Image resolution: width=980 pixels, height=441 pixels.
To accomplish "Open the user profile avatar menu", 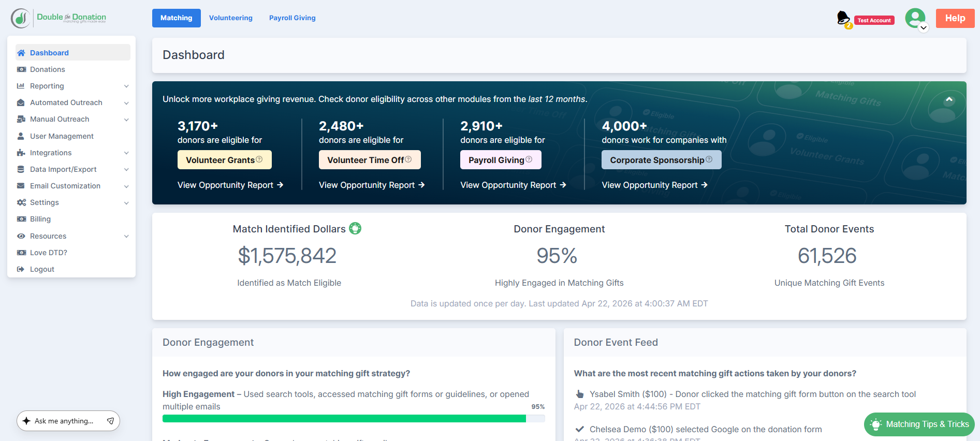I will pyautogui.click(x=916, y=19).
